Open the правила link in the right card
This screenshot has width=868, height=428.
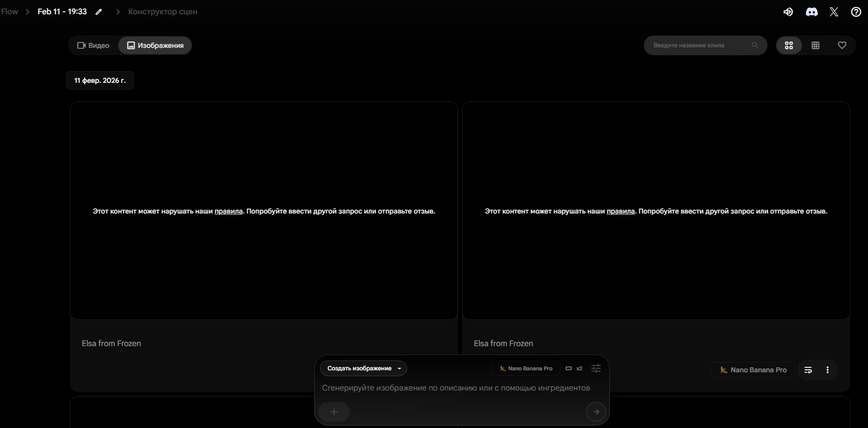pyautogui.click(x=621, y=211)
